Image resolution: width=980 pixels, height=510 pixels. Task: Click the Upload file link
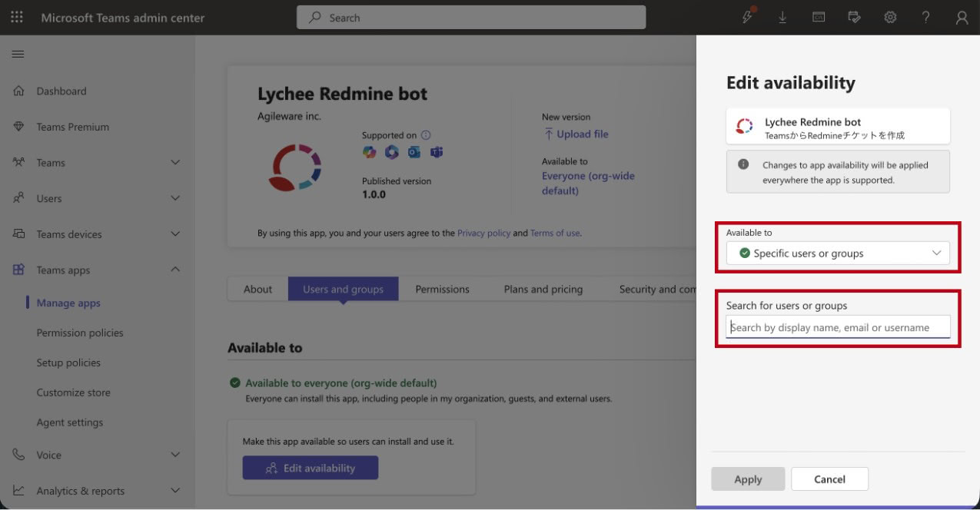[576, 134]
